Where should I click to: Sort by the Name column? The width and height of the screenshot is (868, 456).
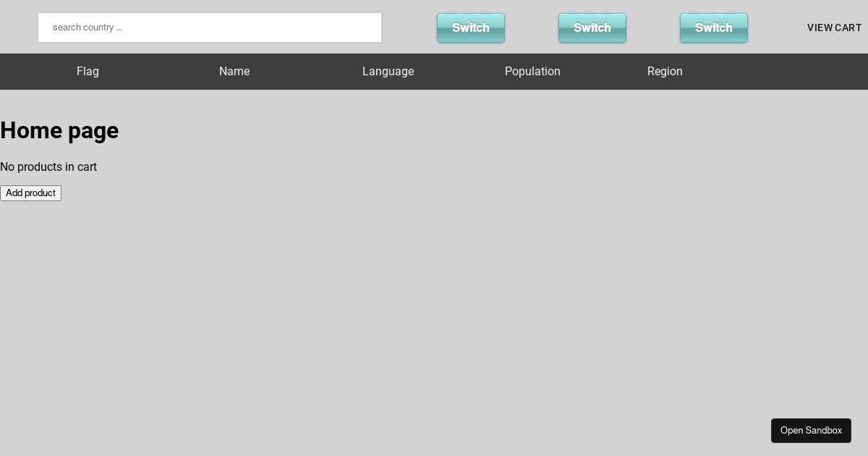pos(234,71)
